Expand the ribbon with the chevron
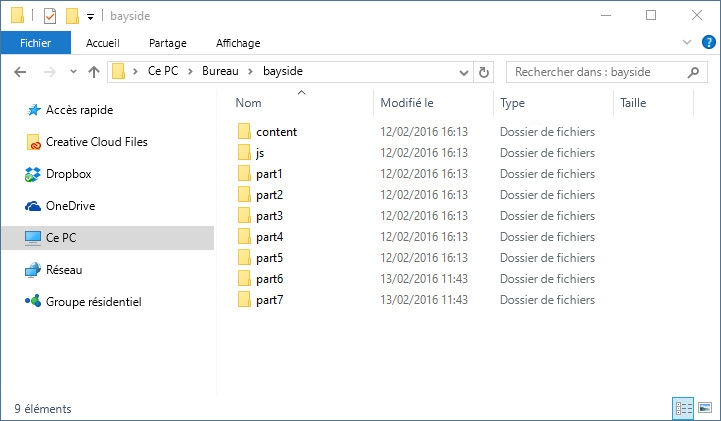This screenshot has height=421, width=721. (686, 43)
